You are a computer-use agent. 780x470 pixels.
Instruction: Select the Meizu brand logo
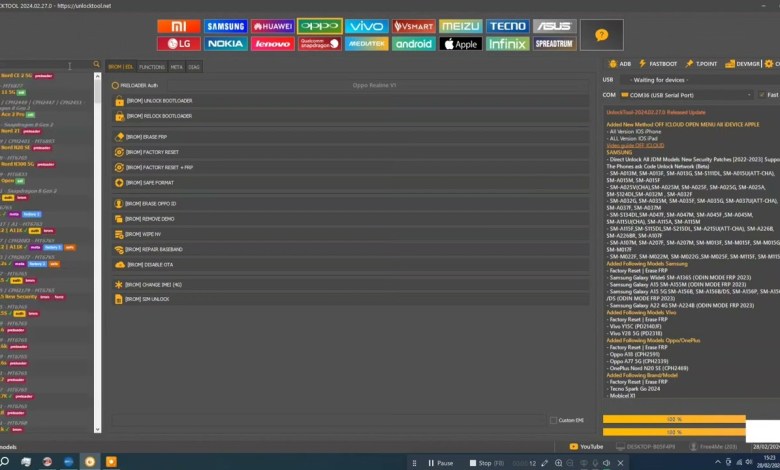click(461, 26)
